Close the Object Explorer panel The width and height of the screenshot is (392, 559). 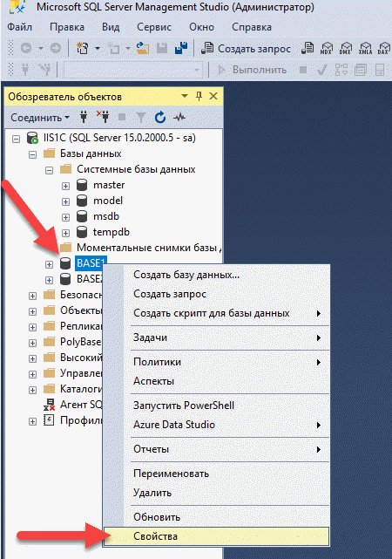(213, 96)
